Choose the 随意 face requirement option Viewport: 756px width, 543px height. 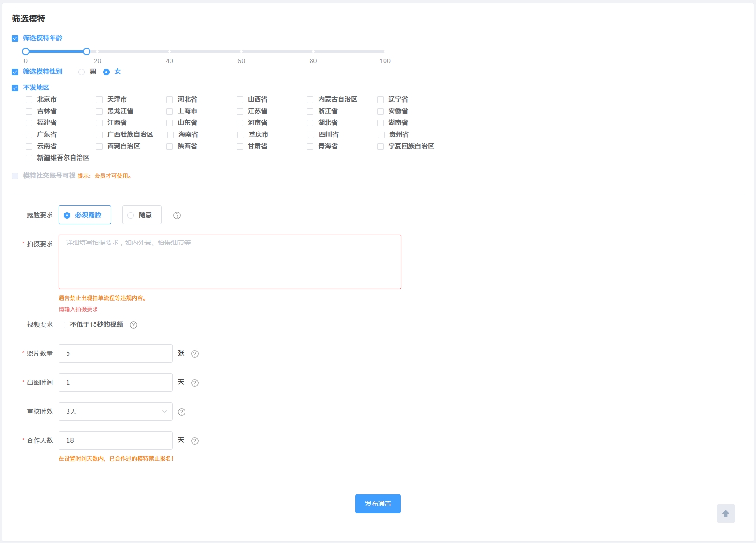(x=141, y=215)
